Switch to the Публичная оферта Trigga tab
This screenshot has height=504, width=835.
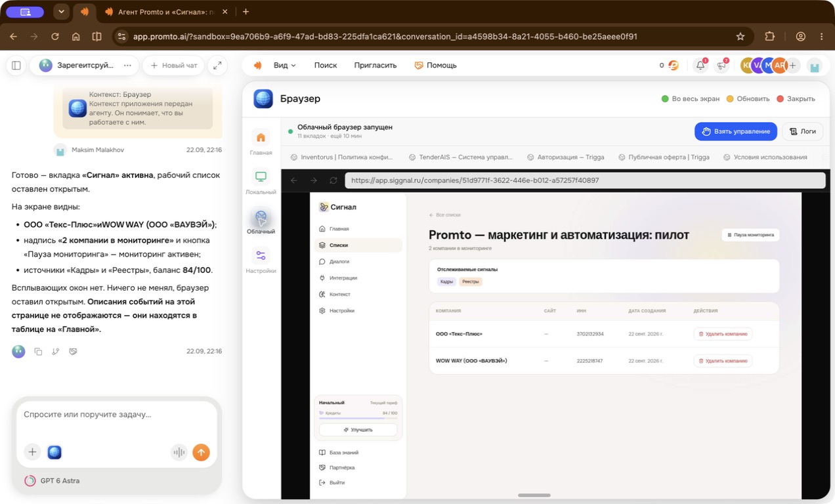tap(664, 157)
